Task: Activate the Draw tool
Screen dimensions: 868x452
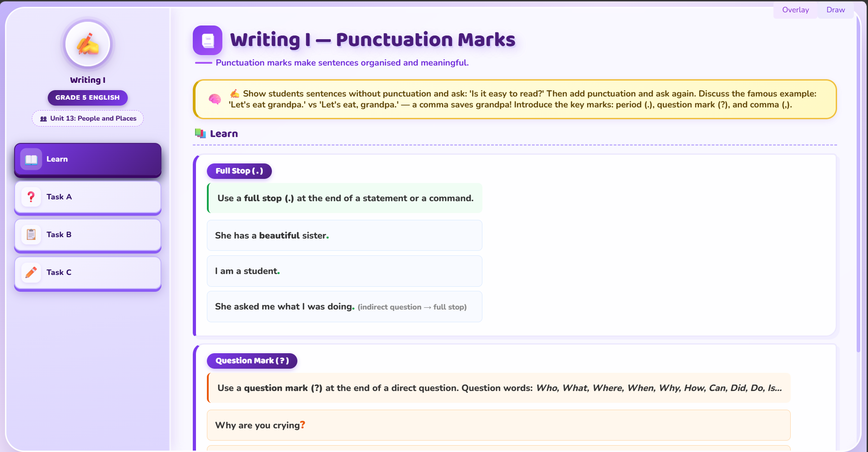Action: click(835, 10)
